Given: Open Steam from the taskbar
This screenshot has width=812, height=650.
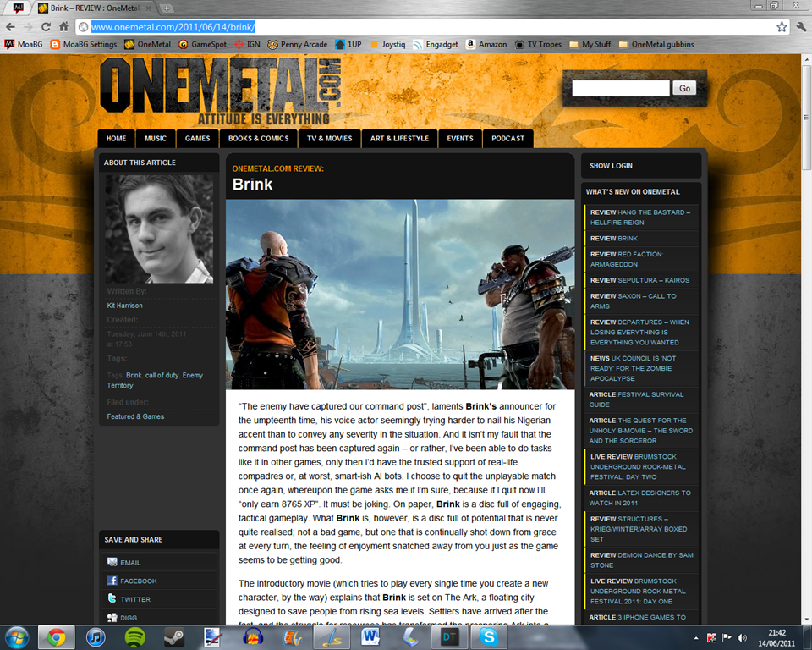Looking at the screenshot, I should [x=174, y=637].
